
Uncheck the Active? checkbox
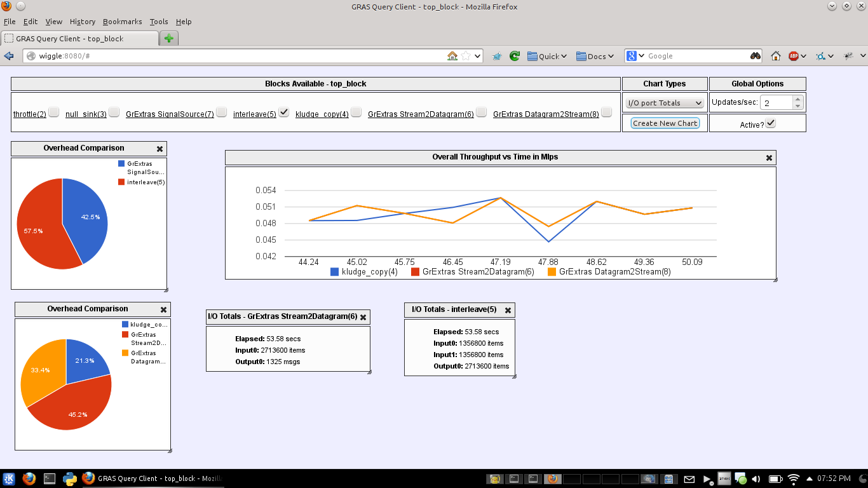[x=770, y=123]
